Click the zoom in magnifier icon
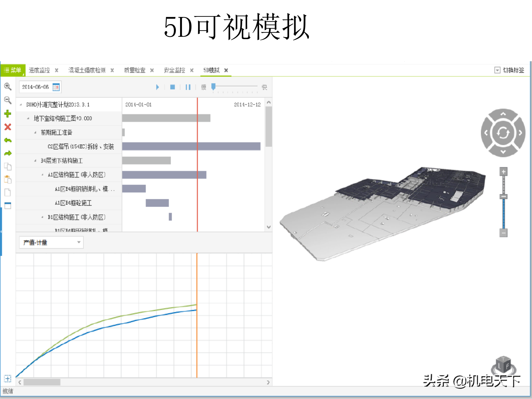The width and height of the screenshot is (532, 399). pos(7,87)
